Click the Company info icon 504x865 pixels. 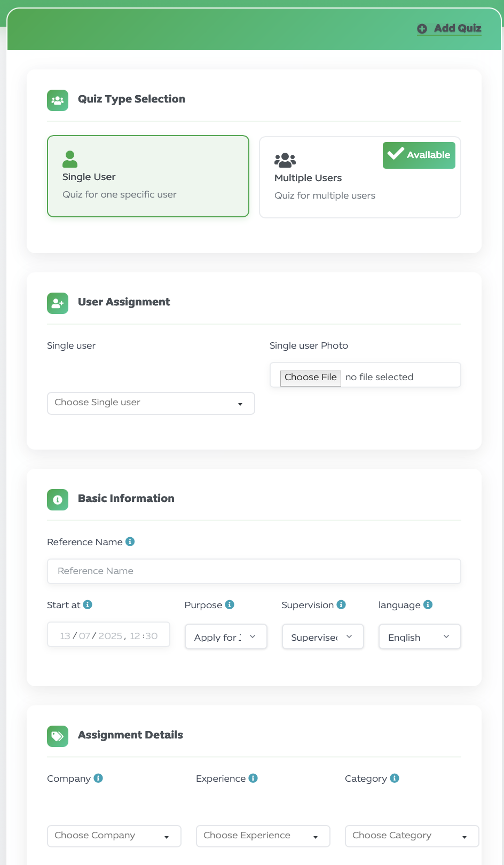98,778
